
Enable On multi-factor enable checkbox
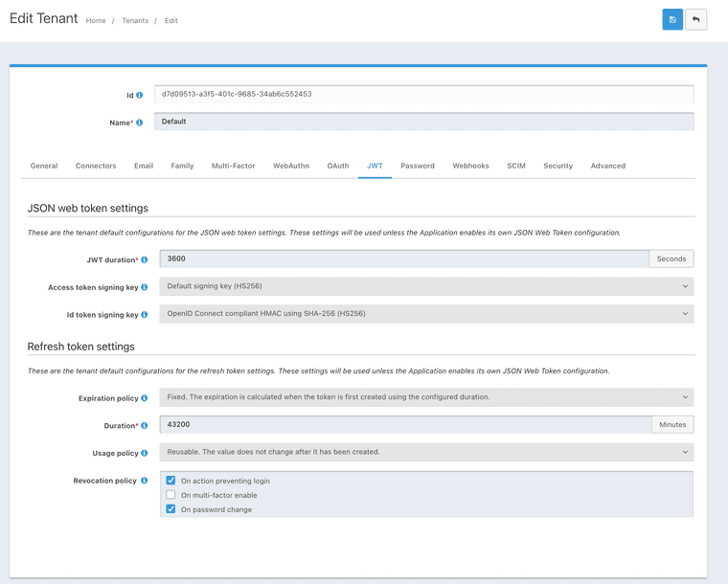click(171, 495)
